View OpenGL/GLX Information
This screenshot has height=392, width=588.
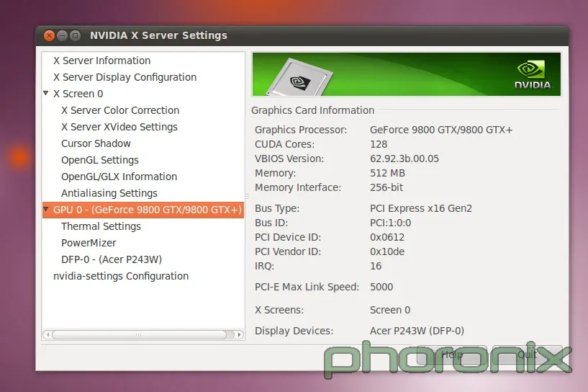tap(119, 177)
